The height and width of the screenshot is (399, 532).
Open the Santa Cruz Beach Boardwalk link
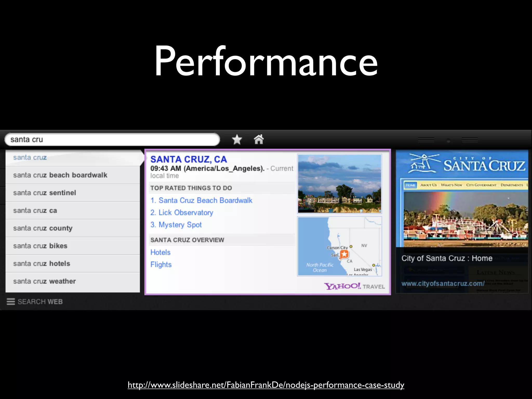[x=201, y=200]
